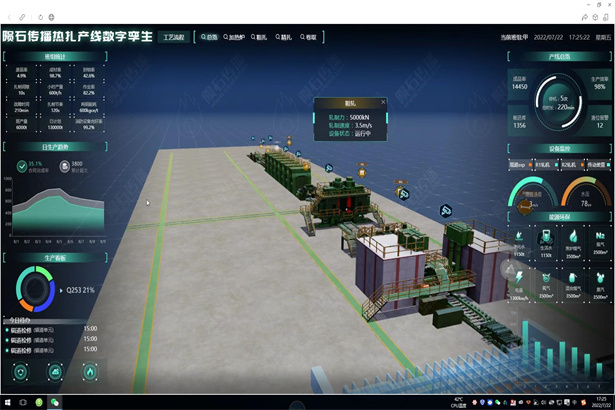Expand the Q253 21% legend arrow
Image resolution: width=615 pixels, height=410 pixels.
pos(61,291)
